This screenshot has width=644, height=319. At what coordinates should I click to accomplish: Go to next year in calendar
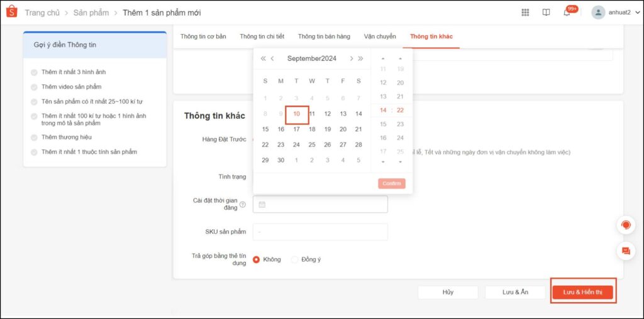360,58
